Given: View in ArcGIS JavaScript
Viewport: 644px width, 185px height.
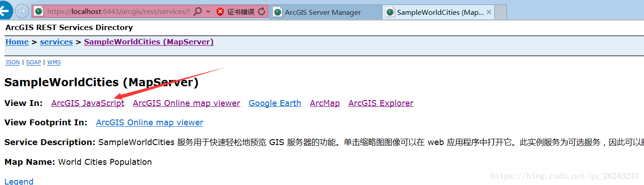Looking at the screenshot, I should pos(88,103).
